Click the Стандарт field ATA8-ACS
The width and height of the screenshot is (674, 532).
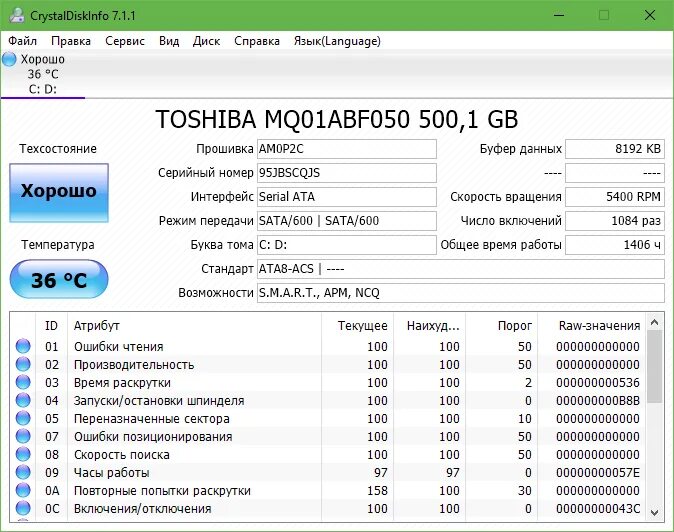tap(461, 269)
